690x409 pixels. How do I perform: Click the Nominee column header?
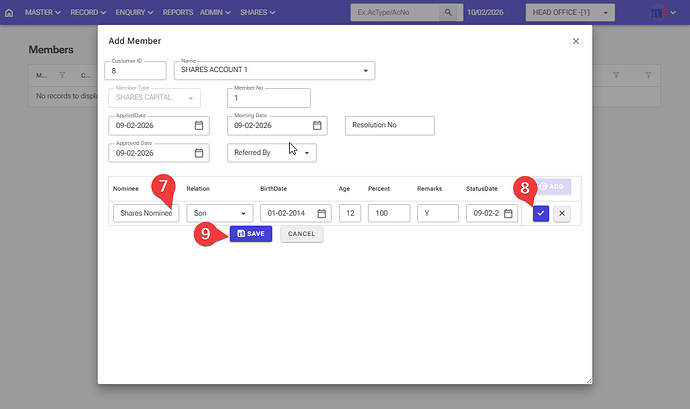tap(125, 188)
